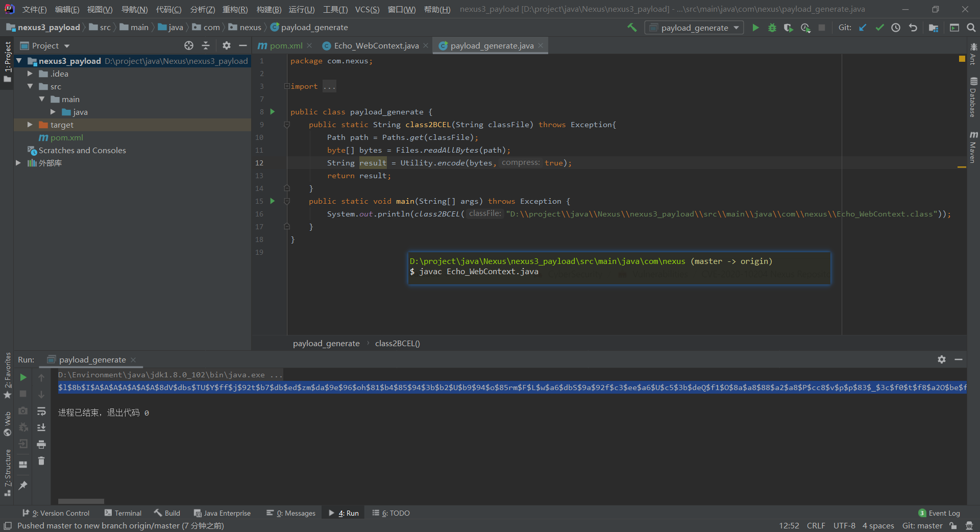This screenshot has height=532, width=980.
Task: Rerun payload_generate in Run panel
Action: [23, 377]
